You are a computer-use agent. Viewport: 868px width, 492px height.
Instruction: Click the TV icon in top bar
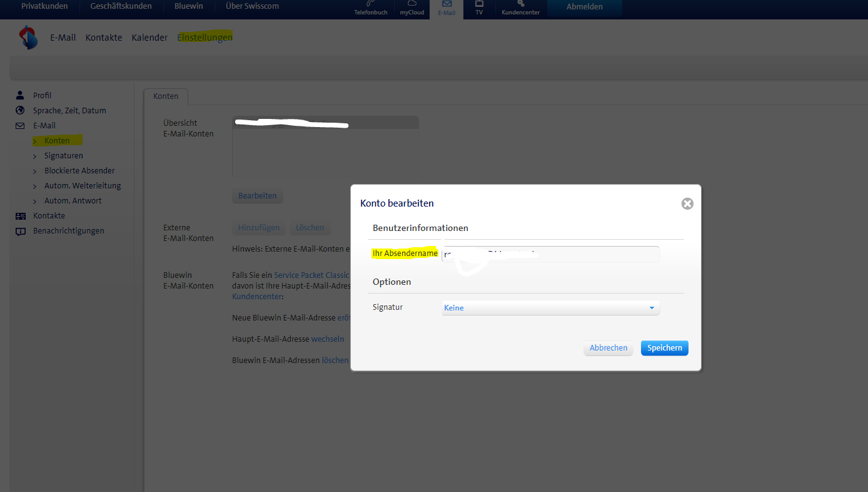pos(479,8)
